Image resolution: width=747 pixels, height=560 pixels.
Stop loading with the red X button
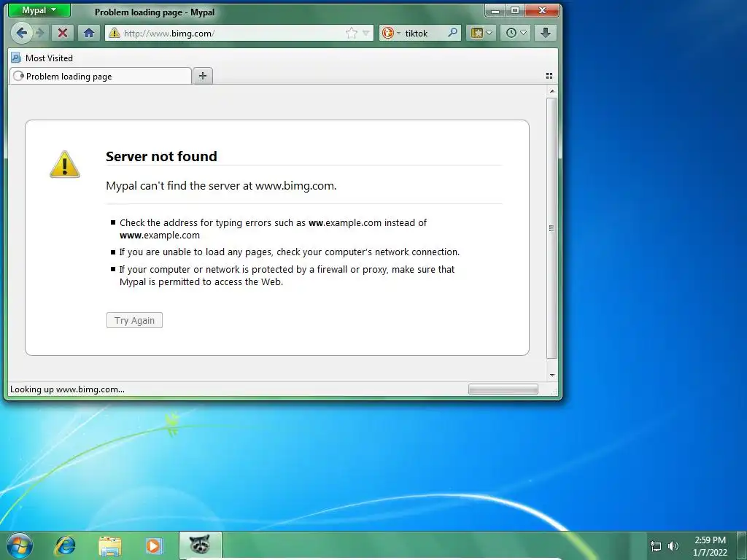63,33
